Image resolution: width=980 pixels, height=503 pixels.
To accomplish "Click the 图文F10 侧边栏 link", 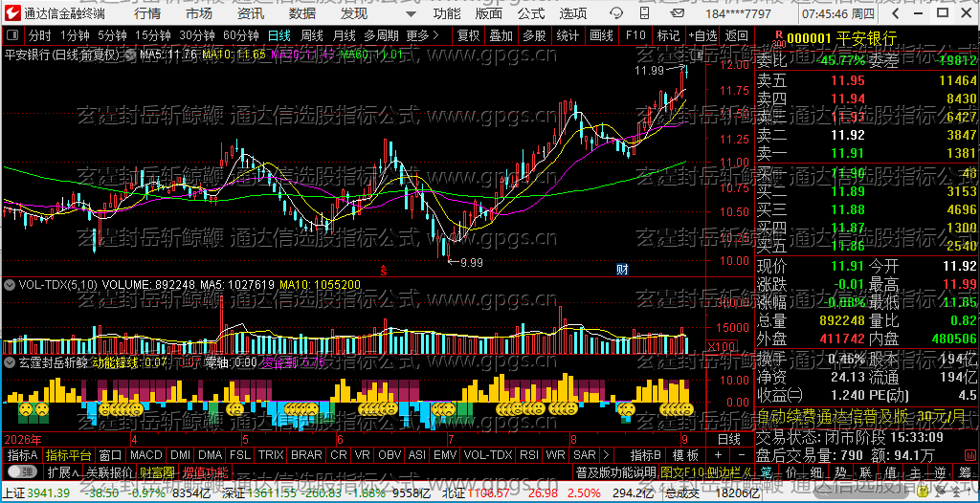I will tap(706, 471).
